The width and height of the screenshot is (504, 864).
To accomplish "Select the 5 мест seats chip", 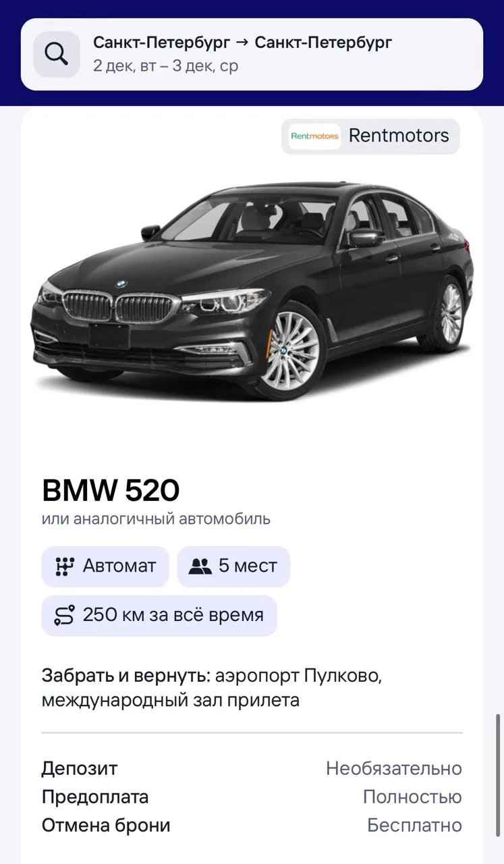I will [x=233, y=566].
